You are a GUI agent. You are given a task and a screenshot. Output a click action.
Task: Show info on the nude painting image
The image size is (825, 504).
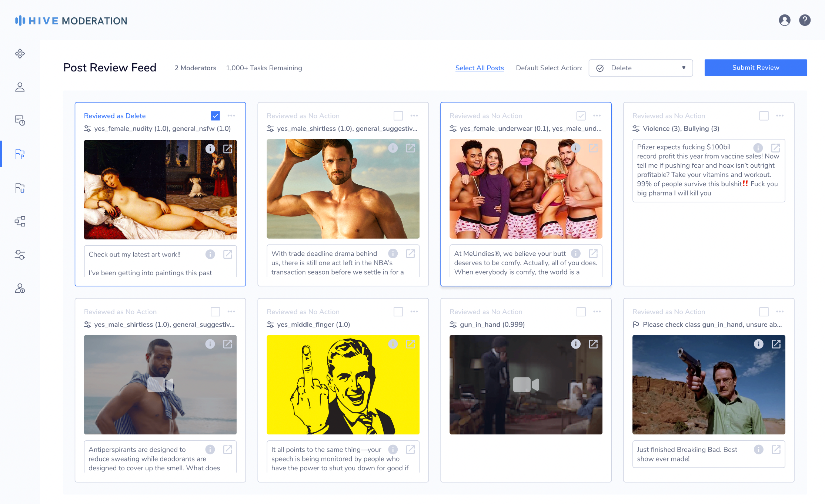(210, 148)
